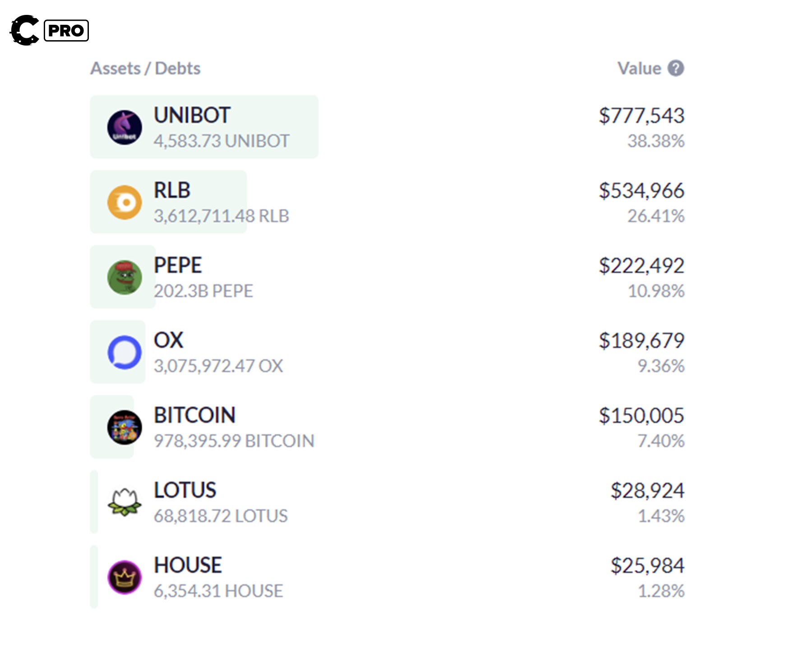The height and width of the screenshot is (653, 812).
Task: Click the HOUSE crown token icon
Action: coord(125,577)
